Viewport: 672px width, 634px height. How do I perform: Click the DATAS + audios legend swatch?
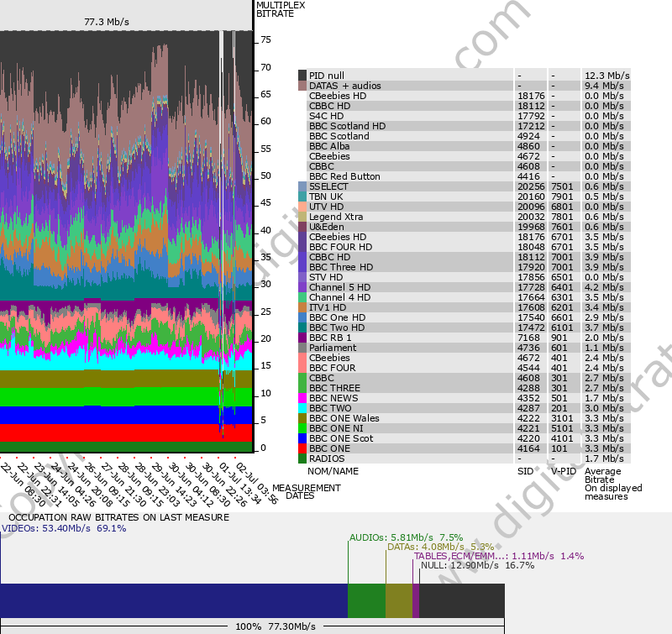(x=302, y=86)
